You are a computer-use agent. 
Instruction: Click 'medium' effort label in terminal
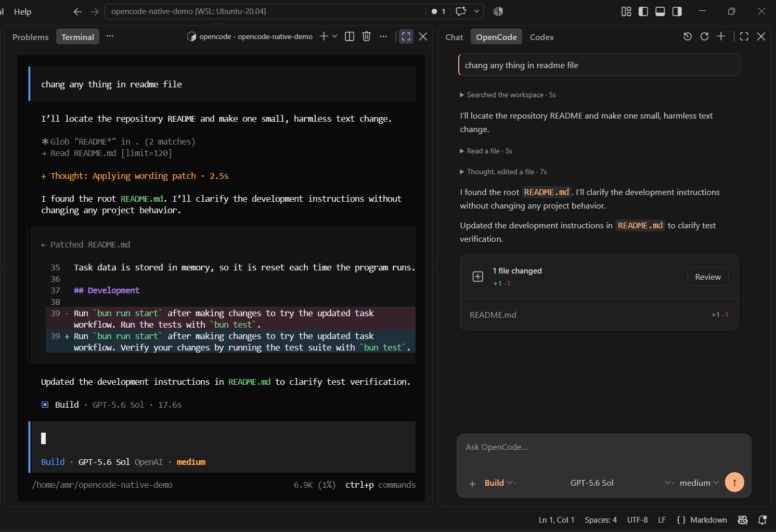191,462
